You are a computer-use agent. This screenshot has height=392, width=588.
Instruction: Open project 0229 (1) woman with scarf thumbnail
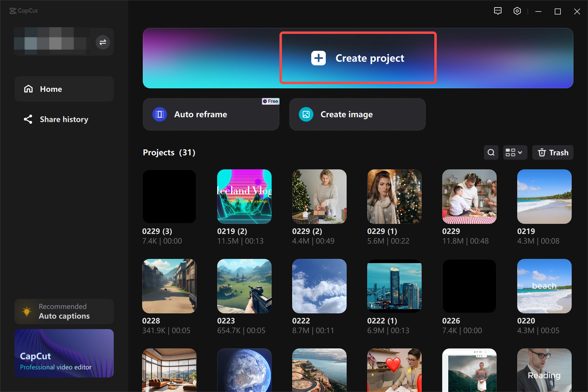(x=394, y=197)
